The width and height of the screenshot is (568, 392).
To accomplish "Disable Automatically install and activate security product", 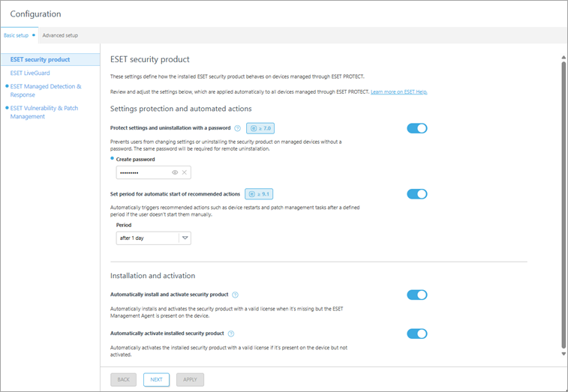I will pos(417,295).
